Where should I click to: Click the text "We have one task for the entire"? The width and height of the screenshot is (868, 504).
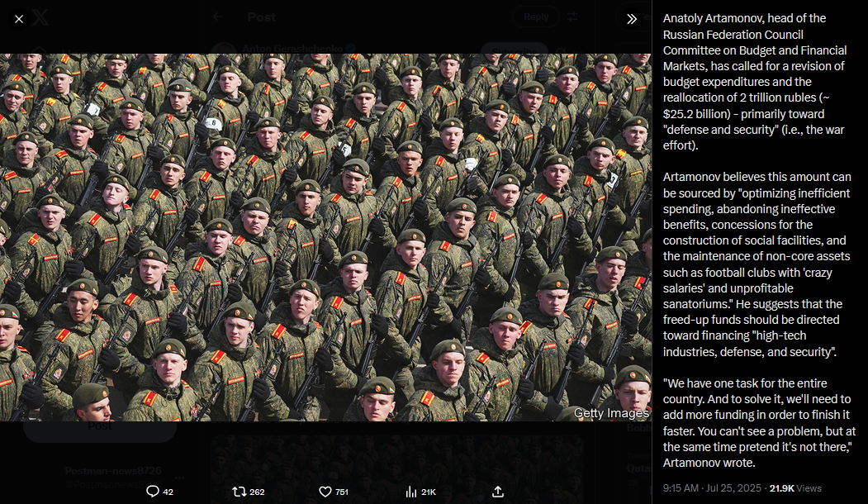(747, 383)
